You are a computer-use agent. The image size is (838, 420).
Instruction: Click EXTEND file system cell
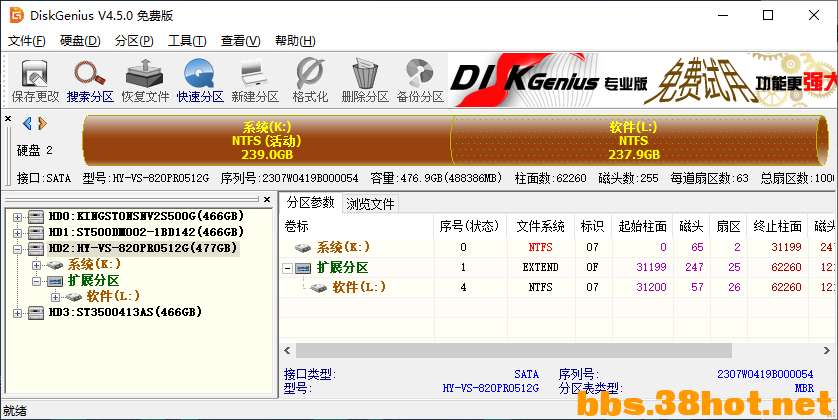(540, 267)
